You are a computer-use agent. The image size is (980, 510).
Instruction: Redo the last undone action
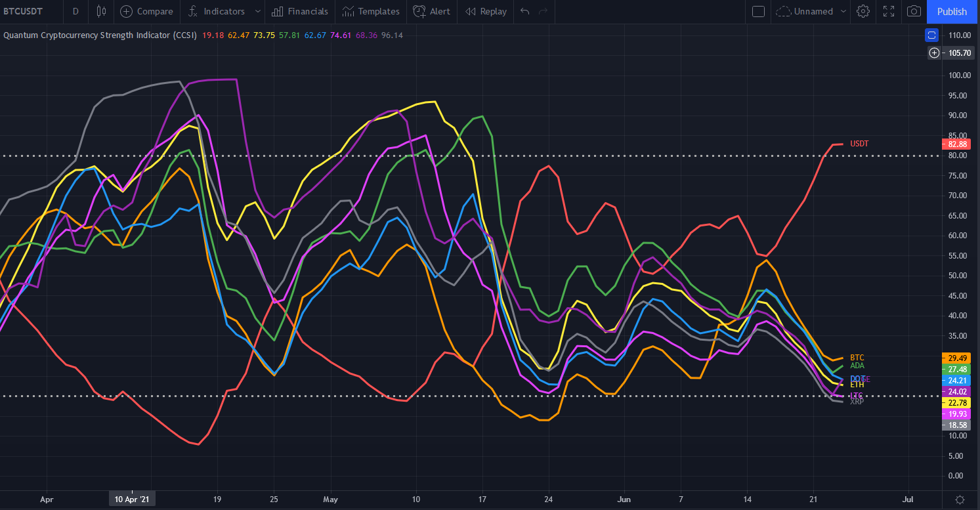coord(543,11)
